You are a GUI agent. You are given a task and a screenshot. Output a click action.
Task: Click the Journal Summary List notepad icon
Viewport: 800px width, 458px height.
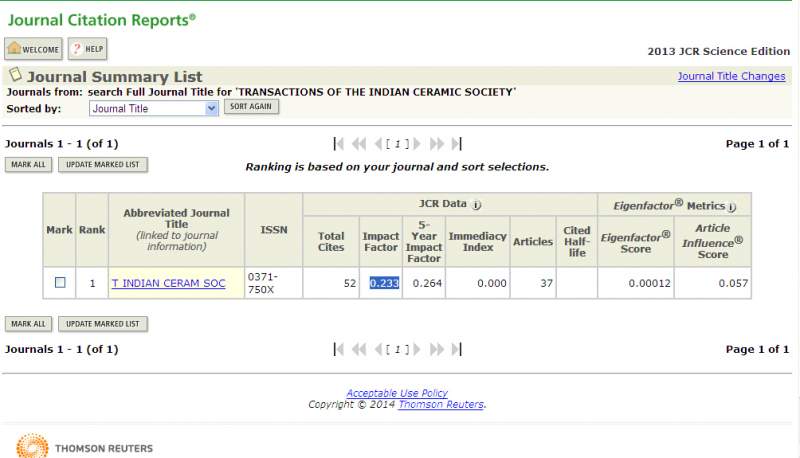point(15,74)
